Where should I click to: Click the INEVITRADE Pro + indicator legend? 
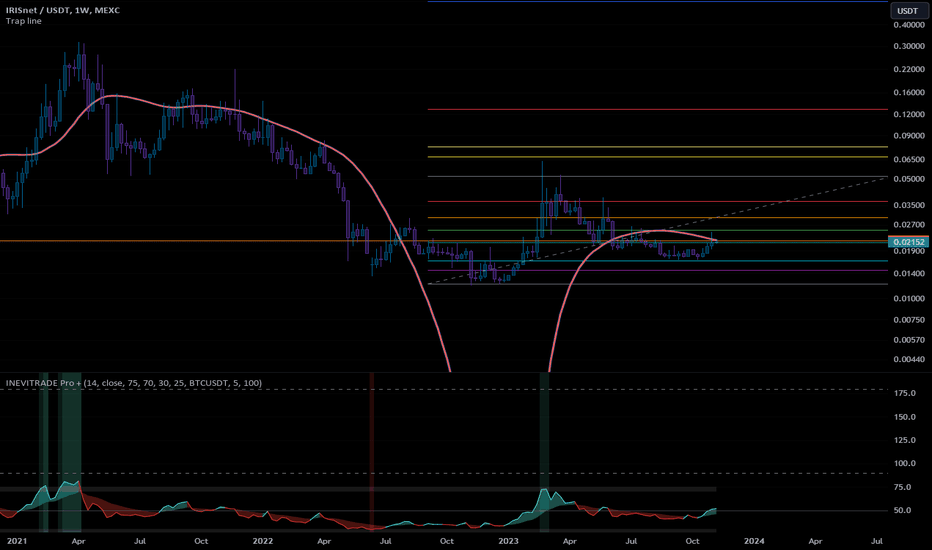coord(134,383)
